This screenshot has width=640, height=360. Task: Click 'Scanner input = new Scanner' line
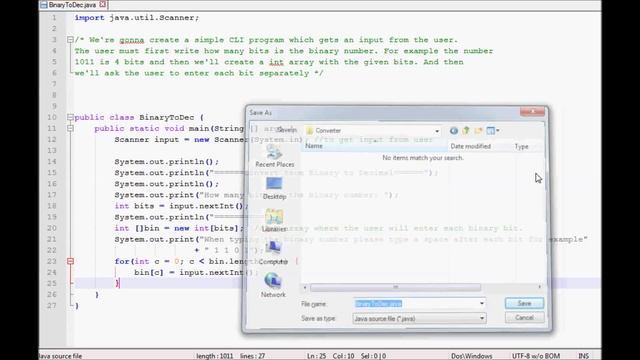tap(180, 140)
